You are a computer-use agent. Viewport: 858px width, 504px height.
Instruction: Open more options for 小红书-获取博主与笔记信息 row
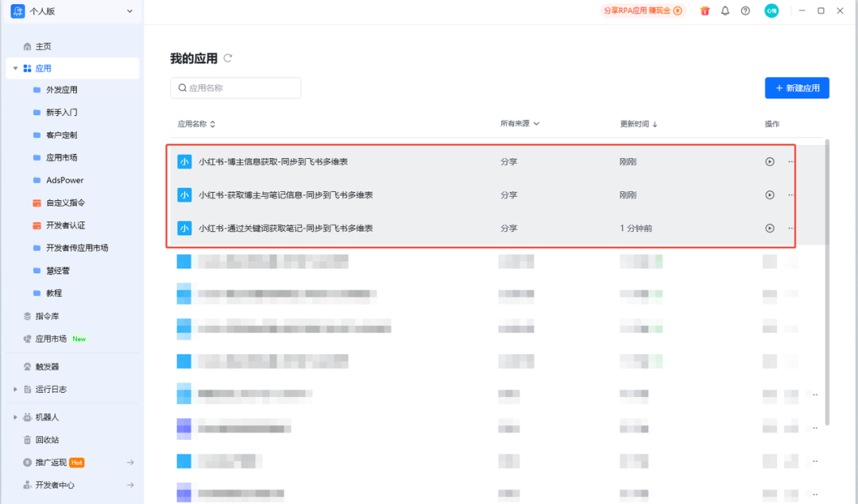pyautogui.click(x=790, y=195)
